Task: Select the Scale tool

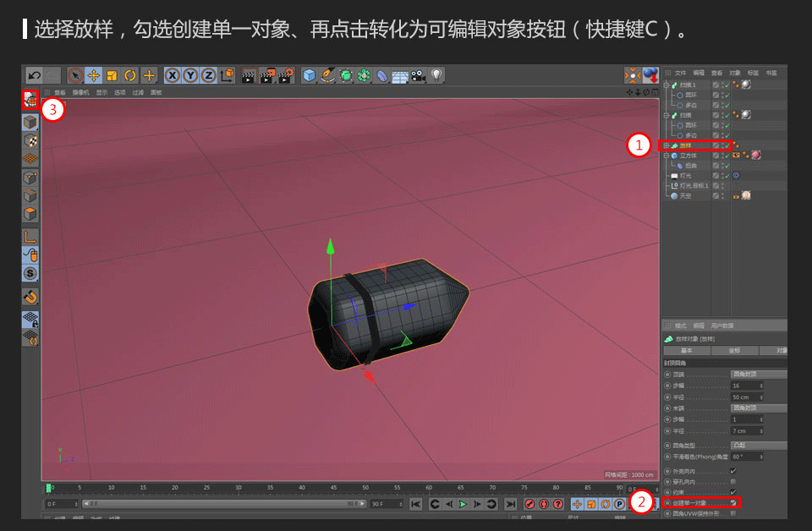Action: click(110, 75)
